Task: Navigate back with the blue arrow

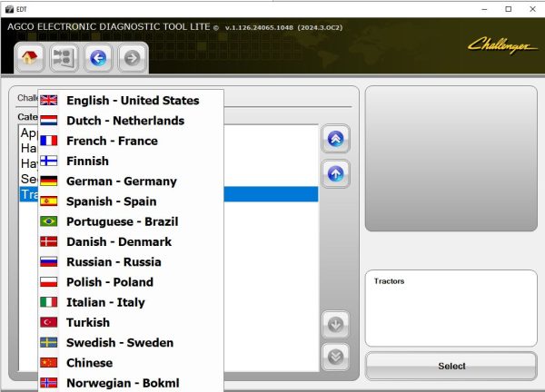Action: pyautogui.click(x=98, y=58)
